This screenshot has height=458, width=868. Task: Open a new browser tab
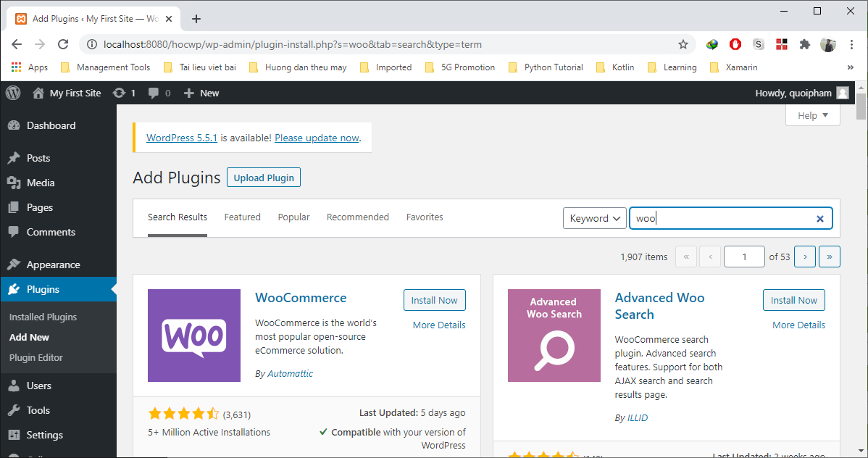[196, 19]
